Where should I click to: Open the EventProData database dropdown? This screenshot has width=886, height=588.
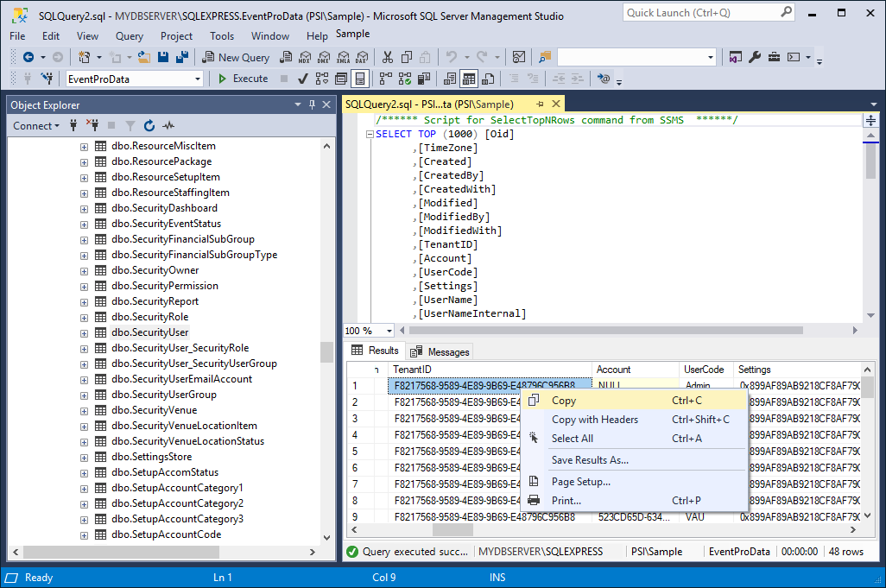198,79
